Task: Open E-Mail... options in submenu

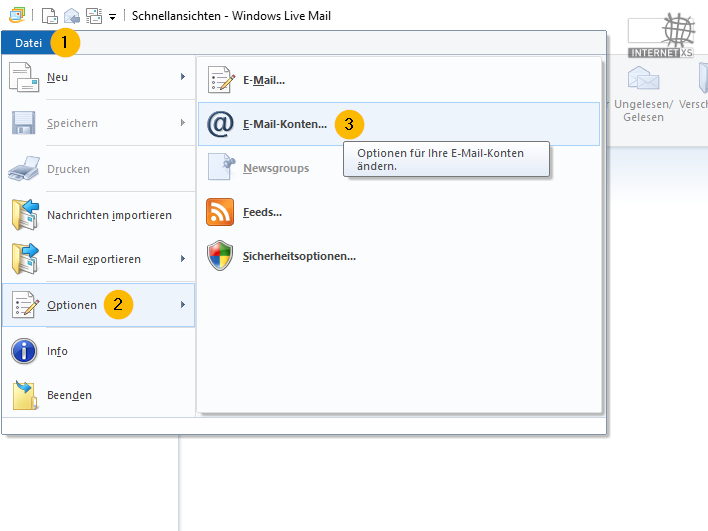Action: (399, 80)
